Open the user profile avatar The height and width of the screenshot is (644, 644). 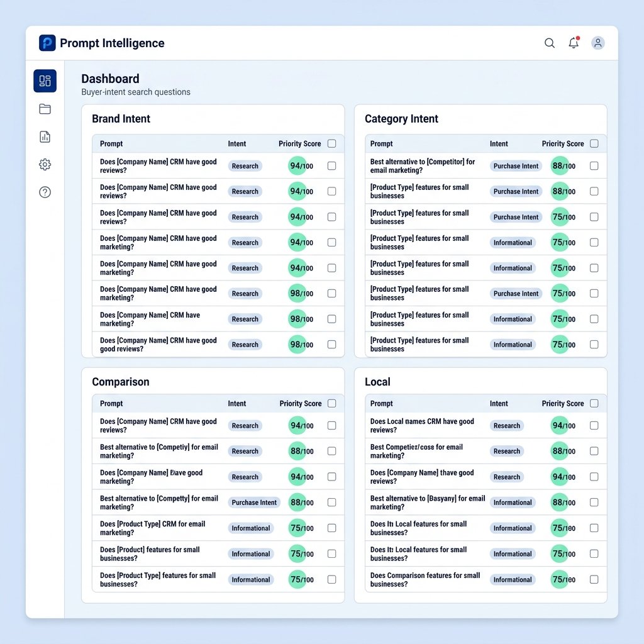(x=598, y=43)
